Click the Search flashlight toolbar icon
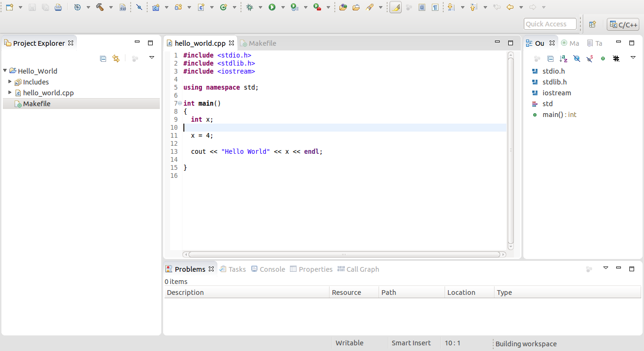 (x=370, y=7)
